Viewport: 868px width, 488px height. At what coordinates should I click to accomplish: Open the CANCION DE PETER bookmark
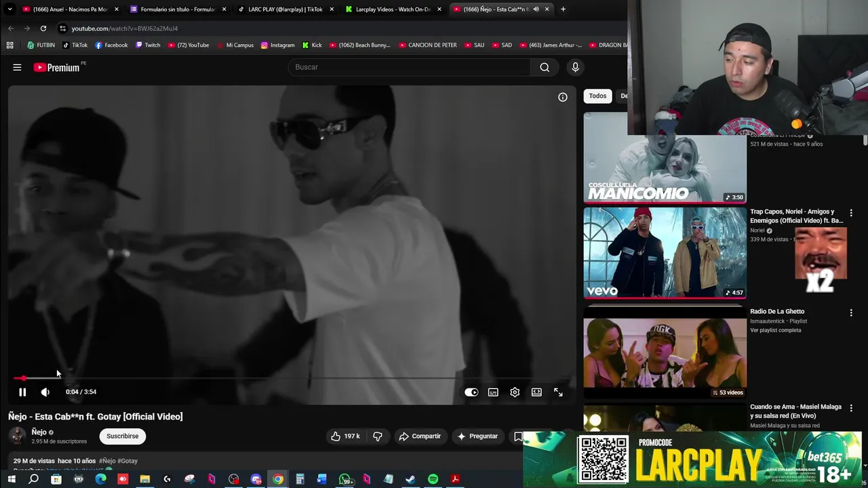coord(428,45)
